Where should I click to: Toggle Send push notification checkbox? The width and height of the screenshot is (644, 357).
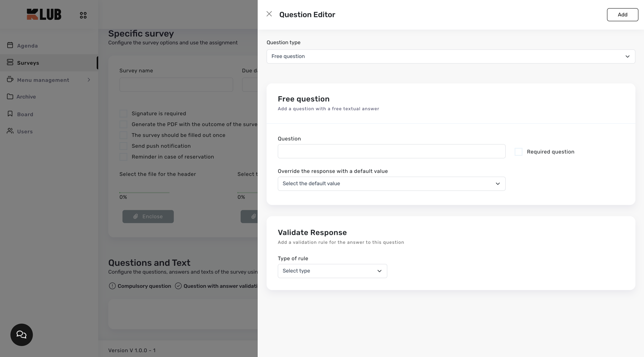(123, 146)
